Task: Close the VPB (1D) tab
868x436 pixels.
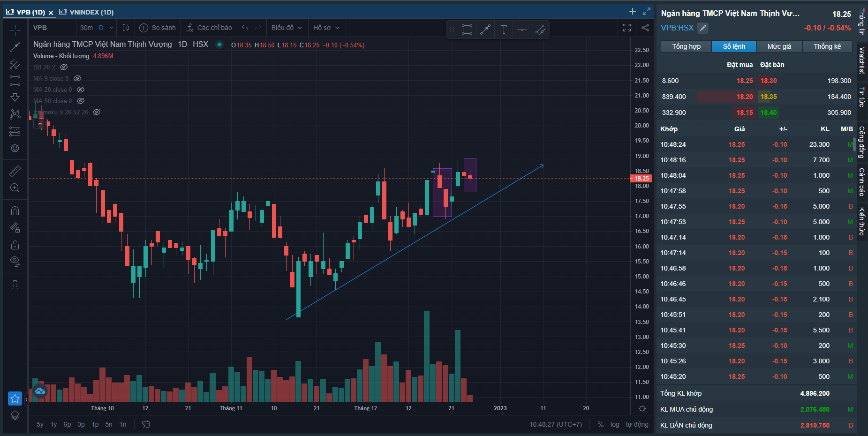Action: tap(51, 13)
